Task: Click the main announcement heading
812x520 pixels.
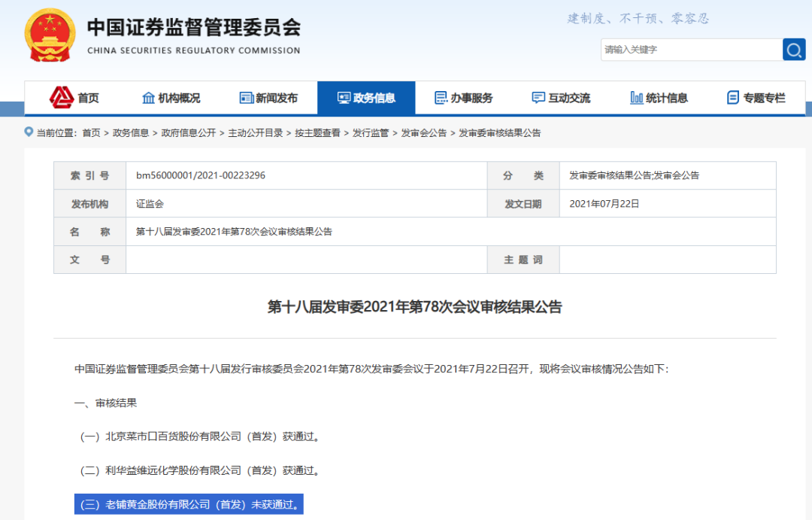Action: (415, 307)
